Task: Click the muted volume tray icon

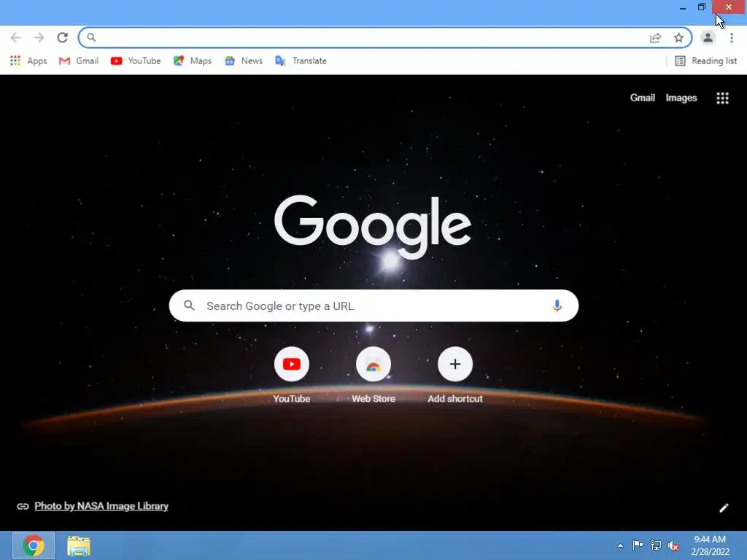Action: click(x=673, y=545)
